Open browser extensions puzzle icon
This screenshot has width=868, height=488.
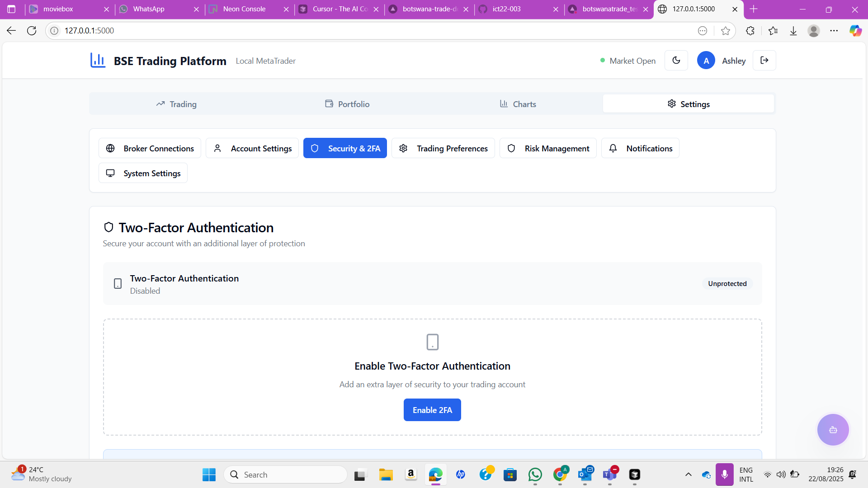tap(750, 31)
